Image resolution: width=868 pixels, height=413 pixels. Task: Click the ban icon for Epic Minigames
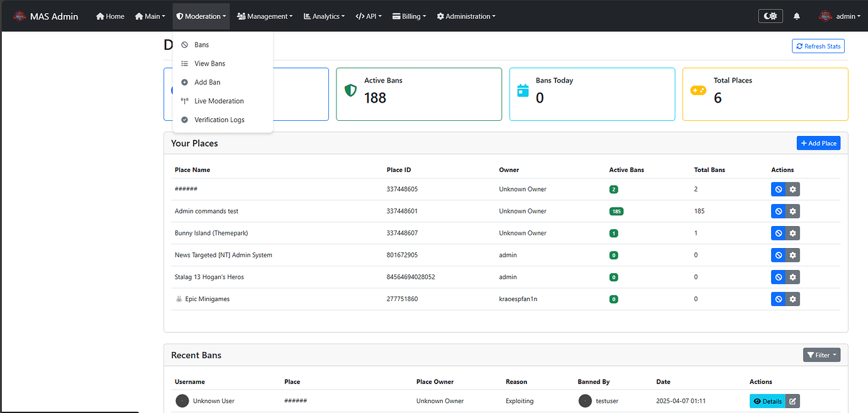point(778,299)
